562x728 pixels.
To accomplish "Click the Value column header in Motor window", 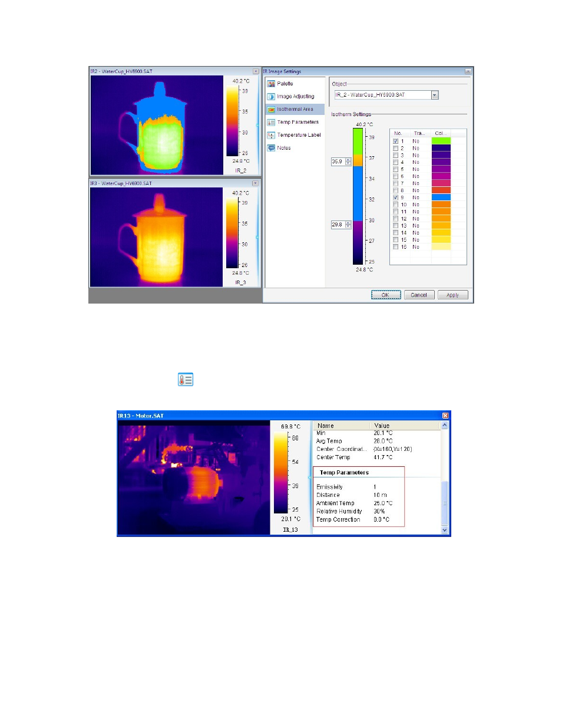I will click(x=405, y=426).
